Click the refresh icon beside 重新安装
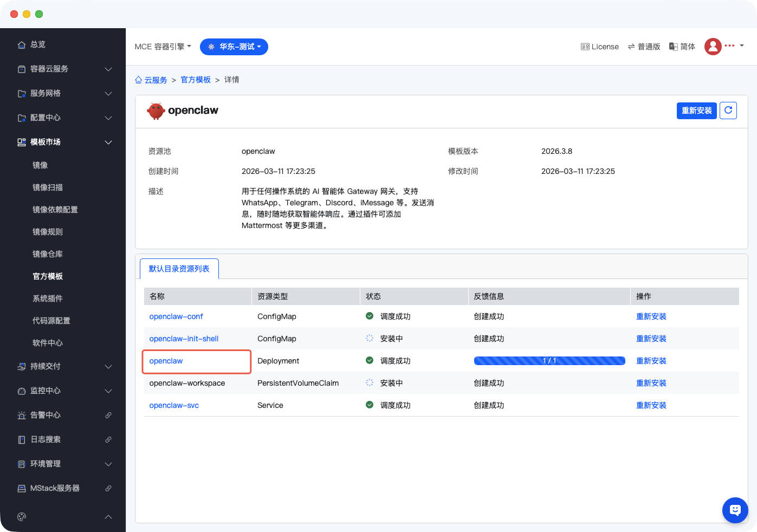Screen dimensions: 757x532 [x=728, y=111]
